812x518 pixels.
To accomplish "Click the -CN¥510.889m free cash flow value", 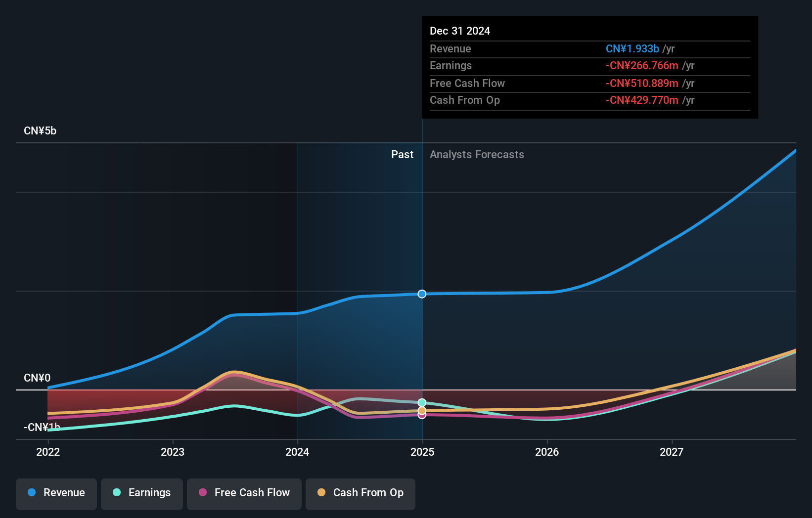I will click(x=642, y=84).
